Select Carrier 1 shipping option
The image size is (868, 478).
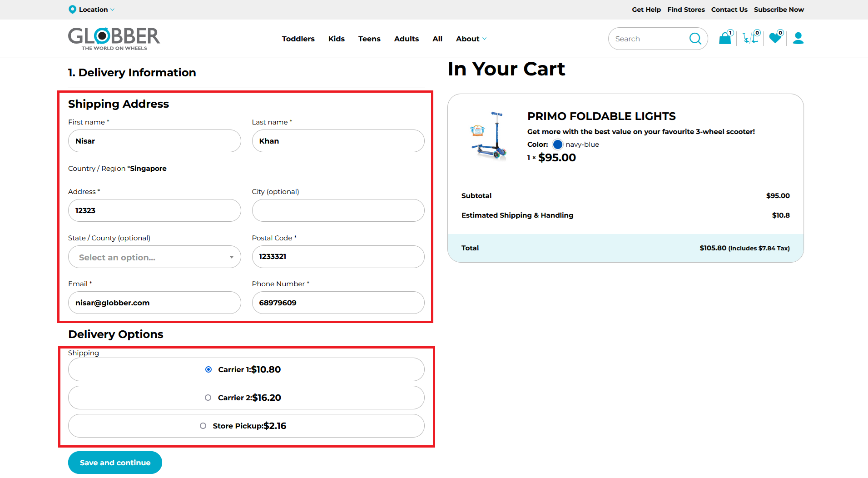[246, 369]
